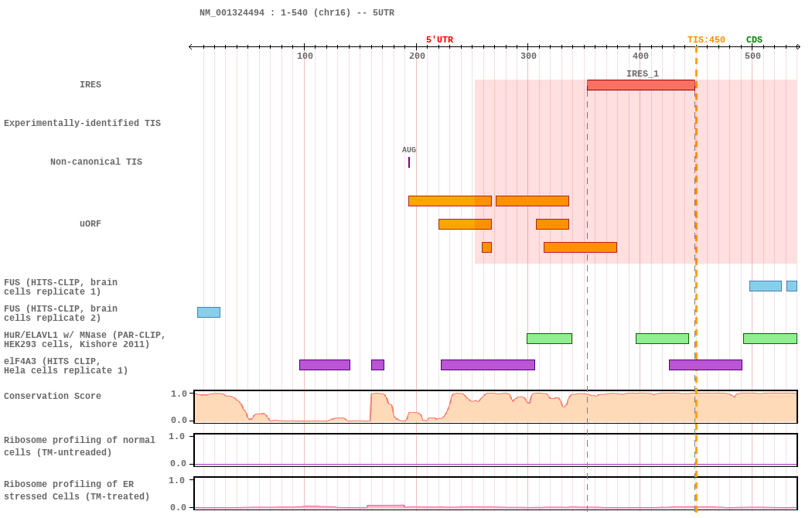Click the IRES track label
The height and width of the screenshot is (518, 812).
(x=90, y=84)
